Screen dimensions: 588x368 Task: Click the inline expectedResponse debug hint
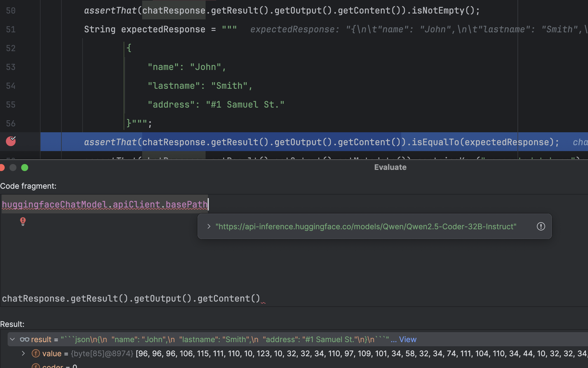[x=419, y=29]
